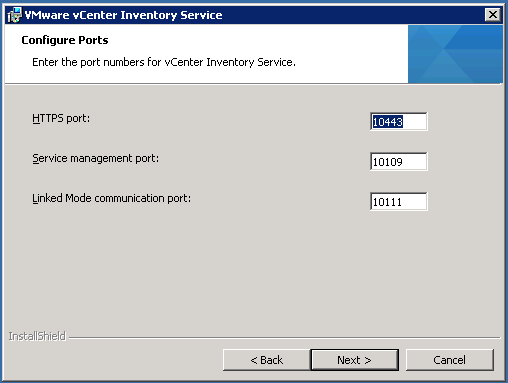Close the vCenter Inventory Service dialog
The image size is (508, 383).
point(493,15)
